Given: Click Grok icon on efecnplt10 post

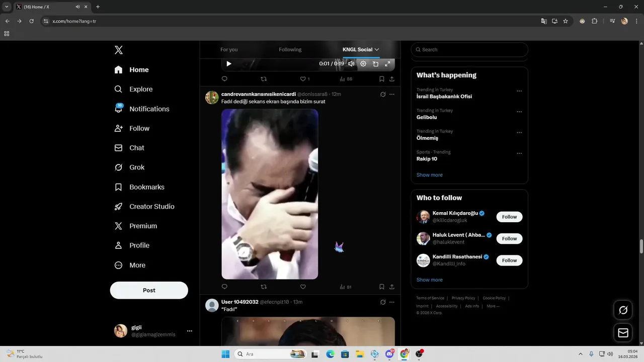Looking at the screenshot, I should pyautogui.click(x=383, y=302).
